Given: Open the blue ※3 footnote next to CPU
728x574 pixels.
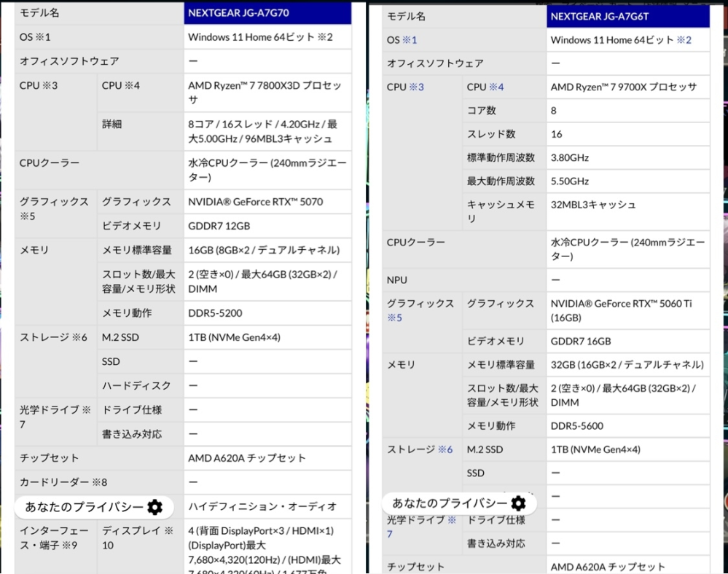Looking at the screenshot, I should tap(416, 87).
